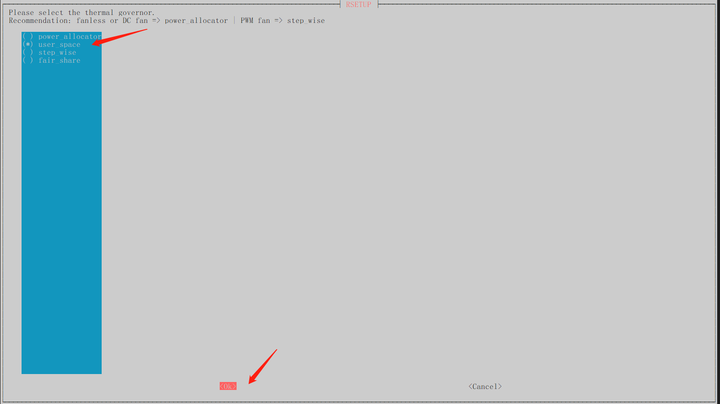The width and height of the screenshot is (720, 404).
Task: Select the power_allocator radio marker
Action: pyautogui.click(x=28, y=36)
